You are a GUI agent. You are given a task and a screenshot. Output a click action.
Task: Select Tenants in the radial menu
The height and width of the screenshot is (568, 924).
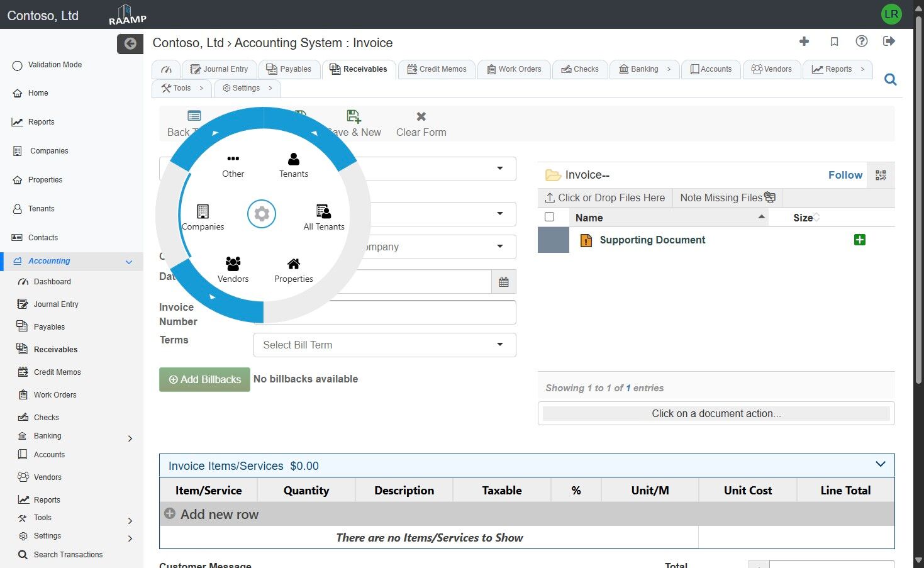click(x=294, y=165)
